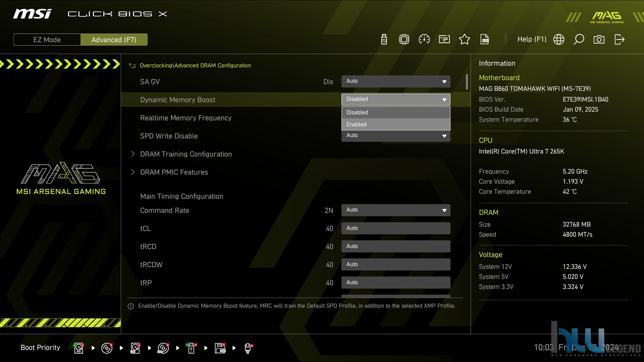Click the tRP timing label
Screen dimensions: 644x362
click(x=146, y=283)
